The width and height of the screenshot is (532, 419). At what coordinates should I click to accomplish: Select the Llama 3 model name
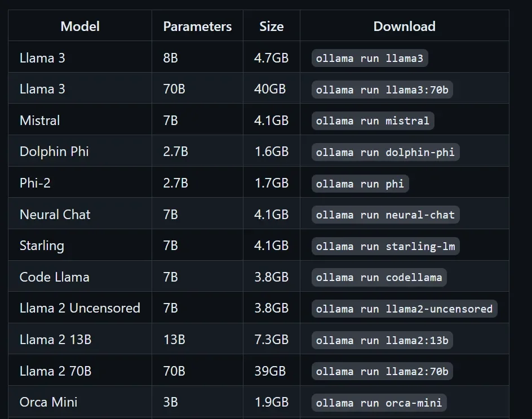42,58
